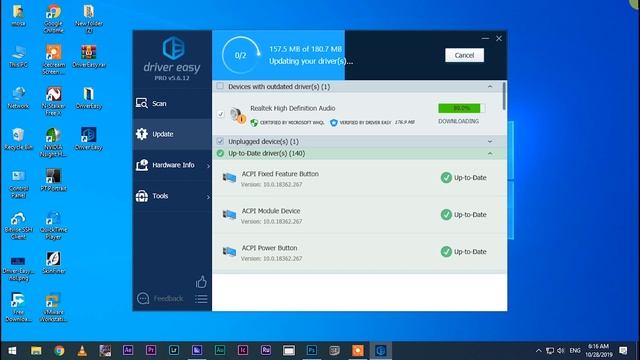Click the Realtek High Definition Audio name

293,108
